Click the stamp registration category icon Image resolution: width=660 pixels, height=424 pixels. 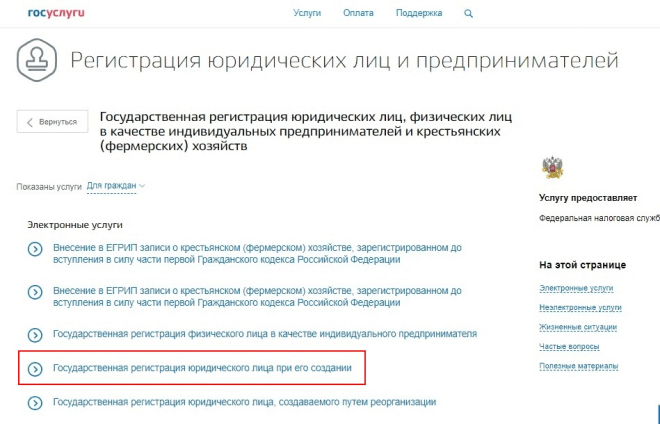[x=37, y=60]
